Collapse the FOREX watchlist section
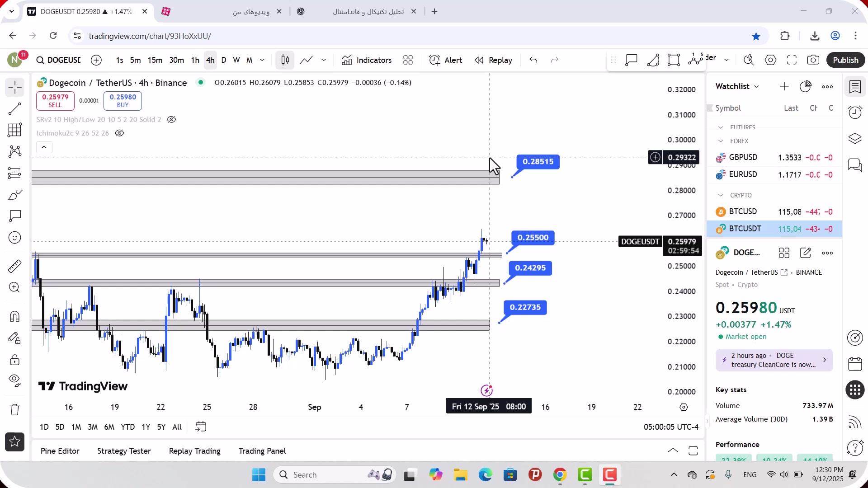 [721, 141]
